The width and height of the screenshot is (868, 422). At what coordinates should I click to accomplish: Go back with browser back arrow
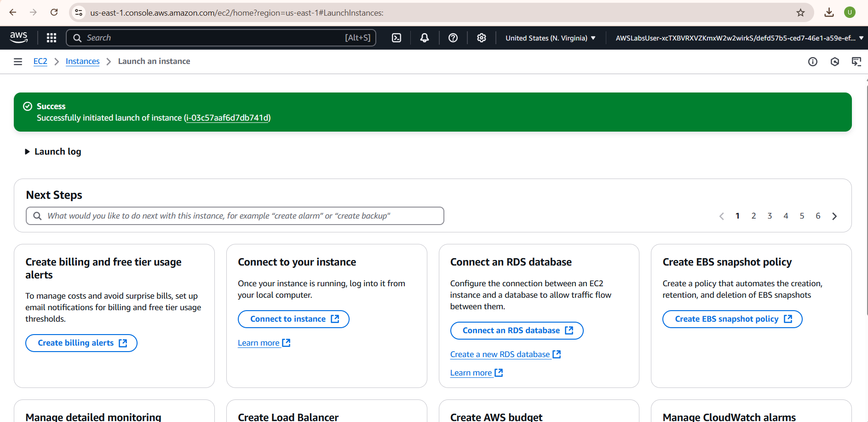point(13,12)
